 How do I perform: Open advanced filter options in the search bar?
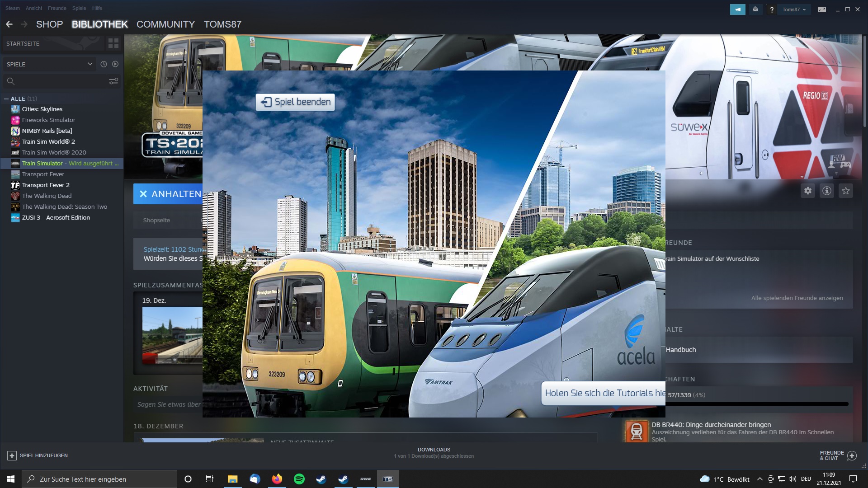[x=113, y=81]
